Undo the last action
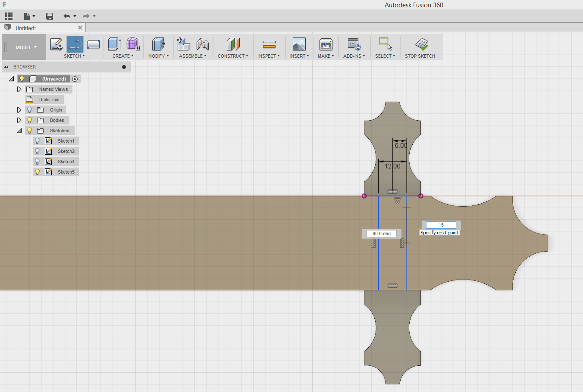583x392 pixels. click(x=67, y=16)
